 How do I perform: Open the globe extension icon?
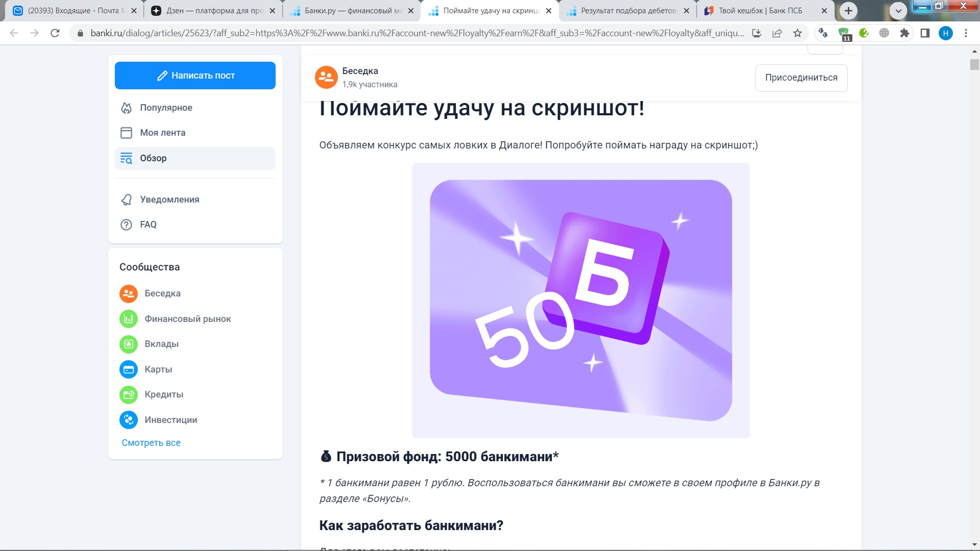point(884,33)
